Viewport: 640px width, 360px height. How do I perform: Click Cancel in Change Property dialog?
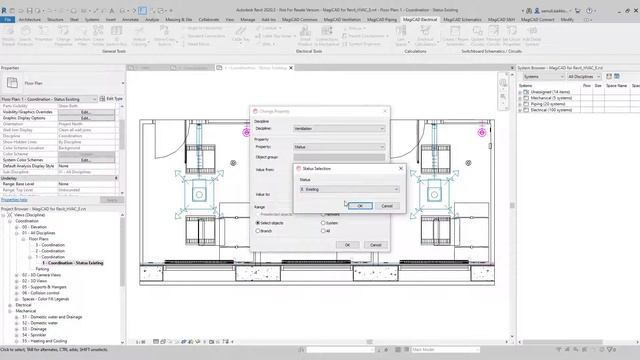click(375, 245)
